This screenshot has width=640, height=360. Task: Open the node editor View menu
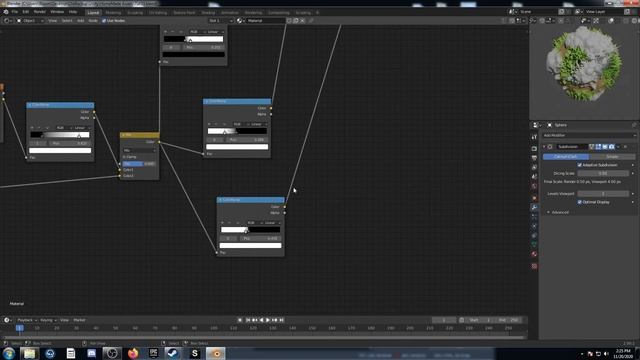tap(53, 20)
